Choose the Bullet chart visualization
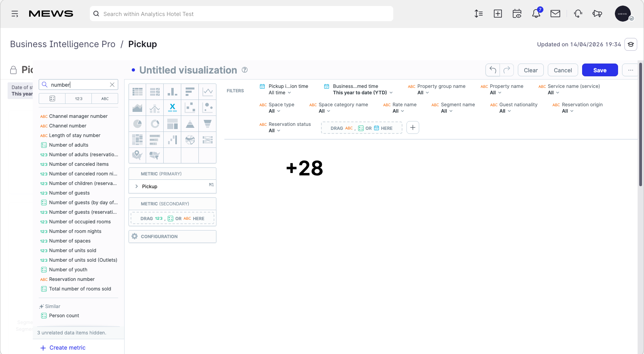This screenshot has width=644, height=354. [x=155, y=140]
